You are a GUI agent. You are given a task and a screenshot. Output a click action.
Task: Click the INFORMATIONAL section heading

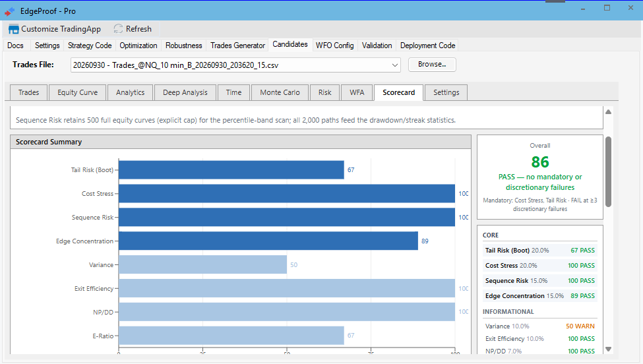[508, 311]
